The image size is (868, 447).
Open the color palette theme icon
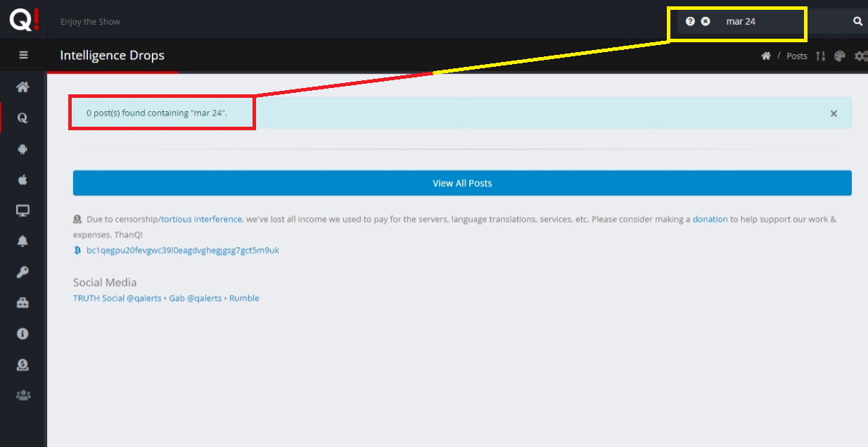coord(839,56)
